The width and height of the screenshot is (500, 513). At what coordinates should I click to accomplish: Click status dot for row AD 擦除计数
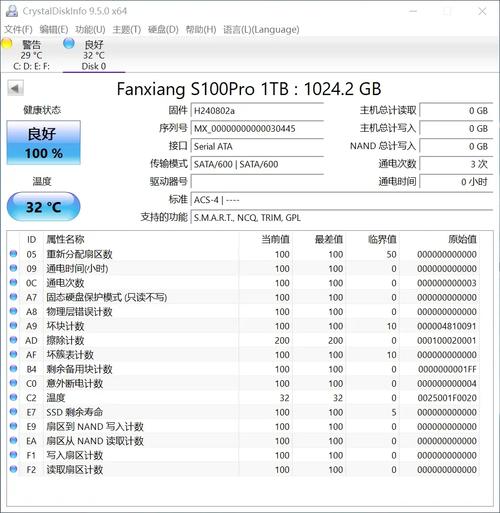click(13, 340)
